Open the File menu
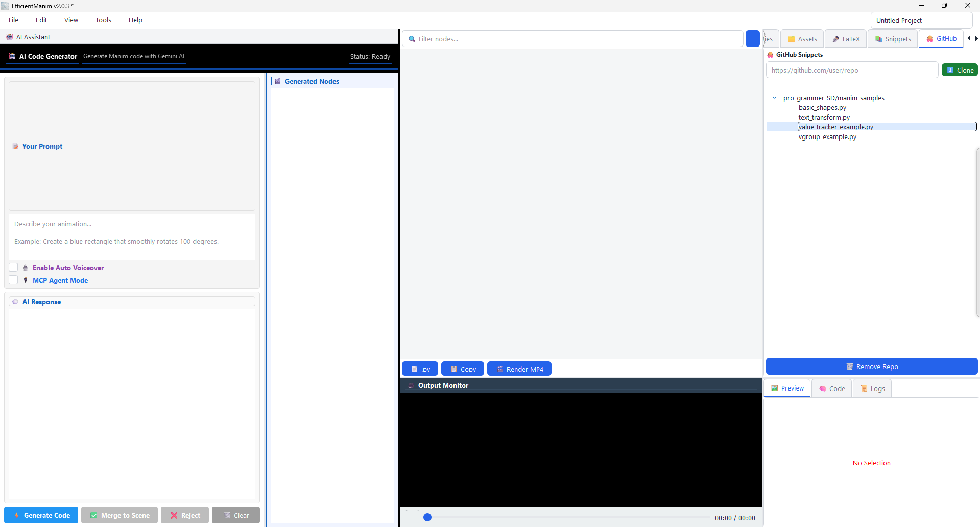This screenshot has height=527, width=980. pyautogui.click(x=14, y=20)
